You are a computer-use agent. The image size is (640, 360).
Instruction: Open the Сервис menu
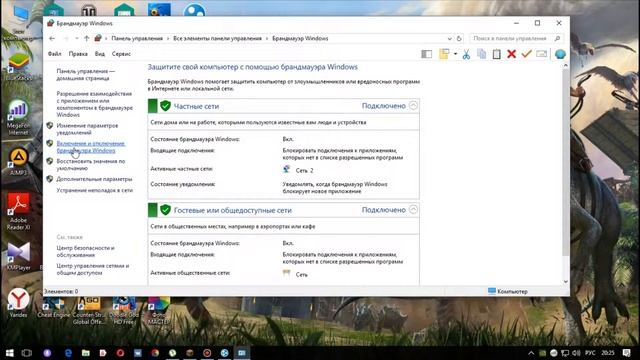[x=121, y=54]
